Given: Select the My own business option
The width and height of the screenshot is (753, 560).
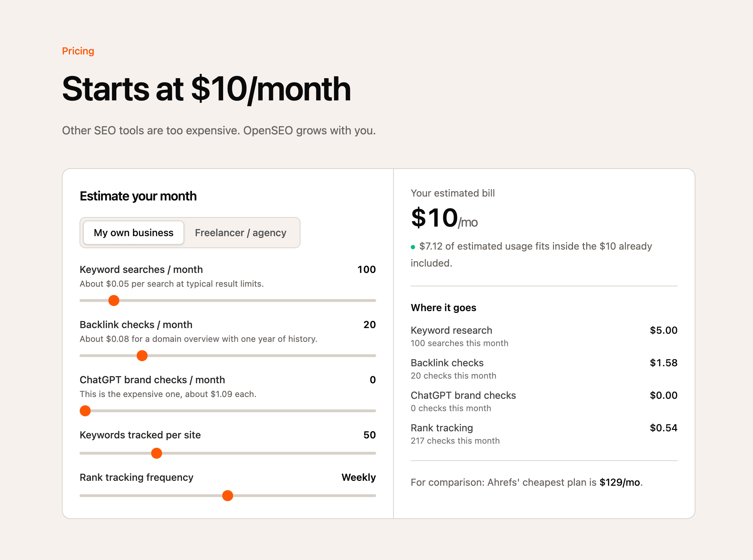Looking at the screenshot, I should (x=134, y=233).
